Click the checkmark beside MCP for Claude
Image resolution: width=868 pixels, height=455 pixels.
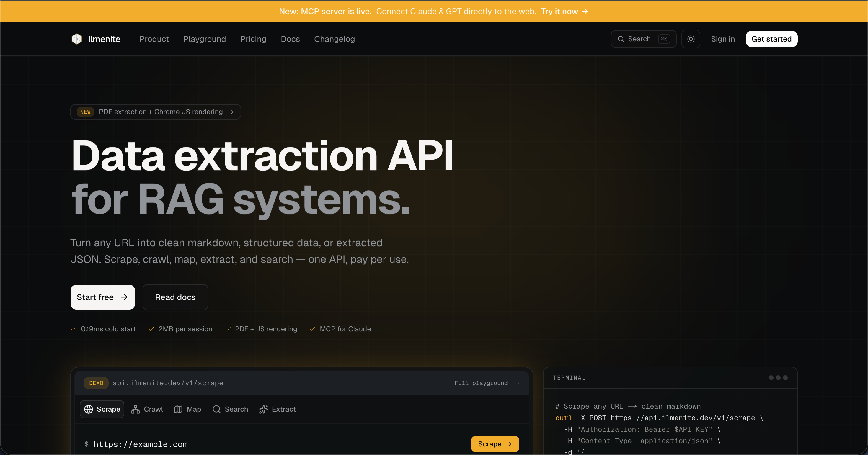click(312, 329)
